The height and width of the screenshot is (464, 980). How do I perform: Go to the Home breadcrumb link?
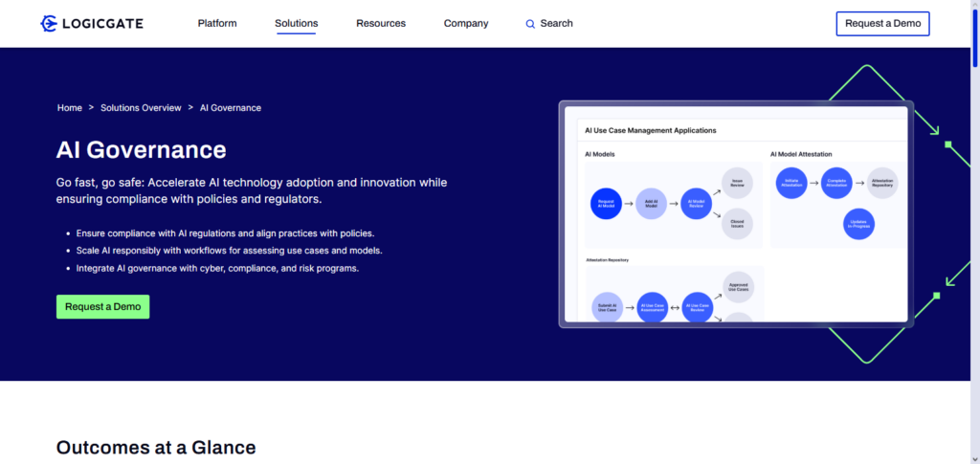pyautogui.click(x=69, y=107)
